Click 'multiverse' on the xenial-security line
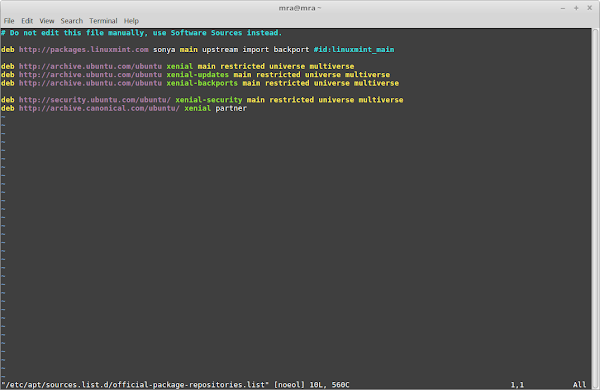 (x=381, y=100)
